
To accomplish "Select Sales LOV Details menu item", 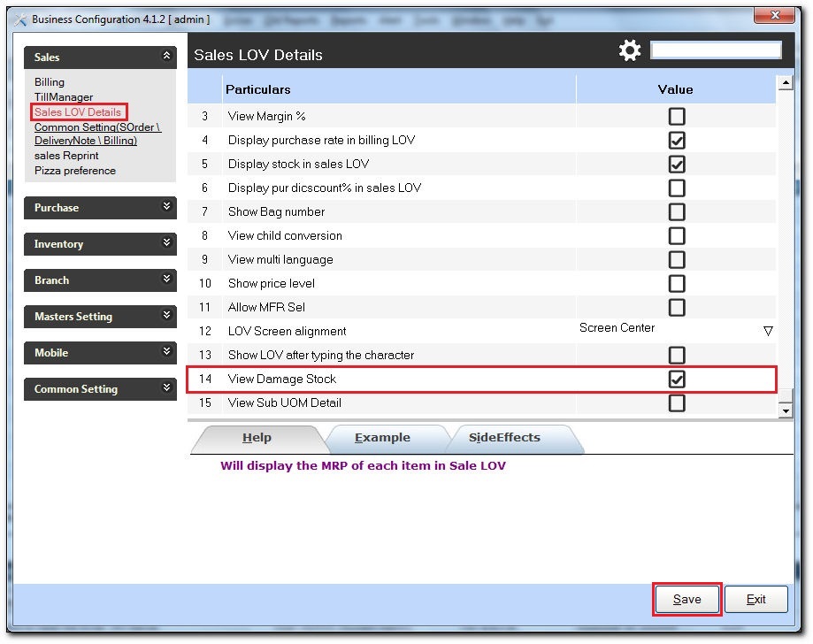I will click(78, 112).
